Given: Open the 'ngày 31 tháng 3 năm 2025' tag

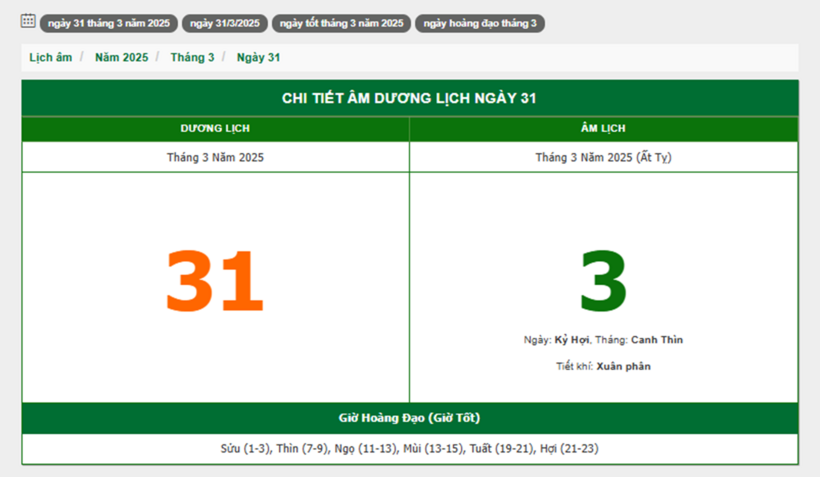Looking at the screenshot, I should click(109, 23).
